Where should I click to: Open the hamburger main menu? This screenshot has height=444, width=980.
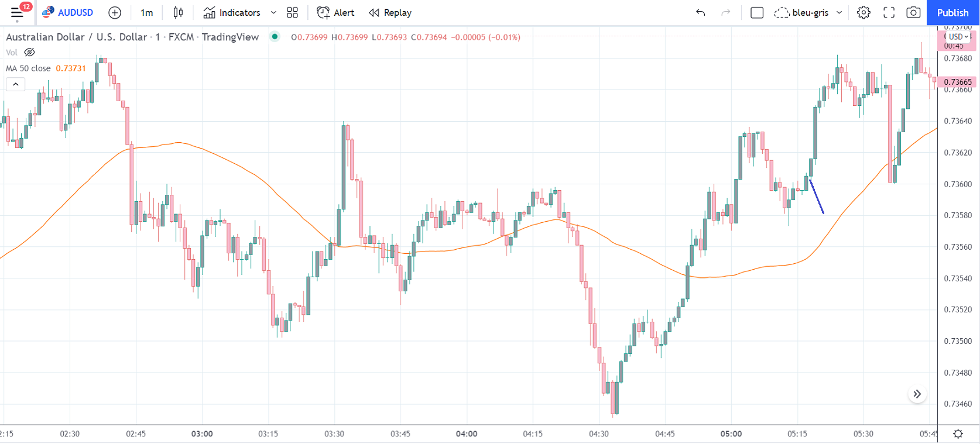16,12
